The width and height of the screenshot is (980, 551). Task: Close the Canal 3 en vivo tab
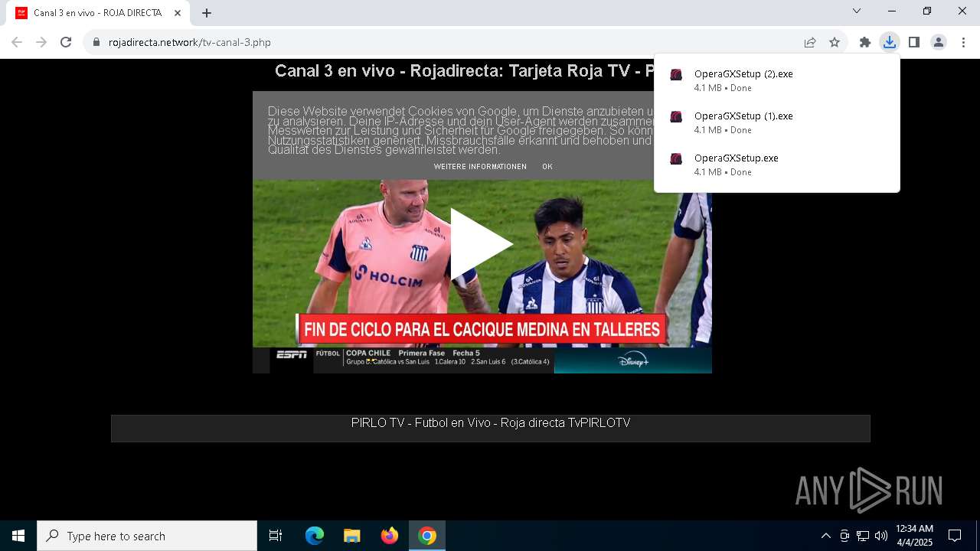tap(178, 13)
